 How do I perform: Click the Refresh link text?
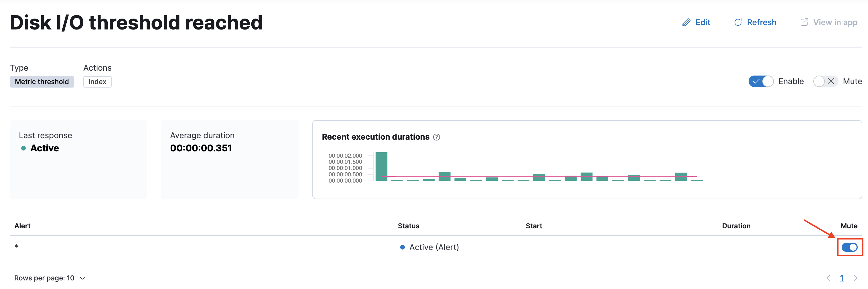coord(762,23)
